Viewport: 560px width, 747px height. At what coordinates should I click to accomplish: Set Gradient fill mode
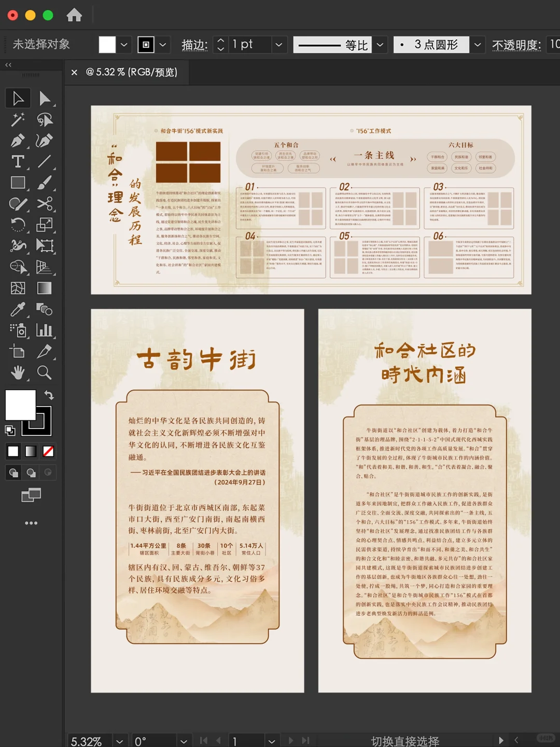[31, 451]
